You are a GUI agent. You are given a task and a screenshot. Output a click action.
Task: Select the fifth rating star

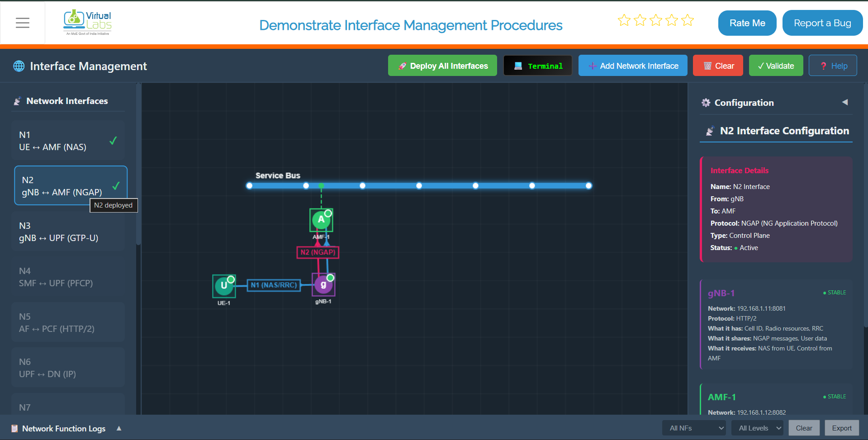coord(688,20)
